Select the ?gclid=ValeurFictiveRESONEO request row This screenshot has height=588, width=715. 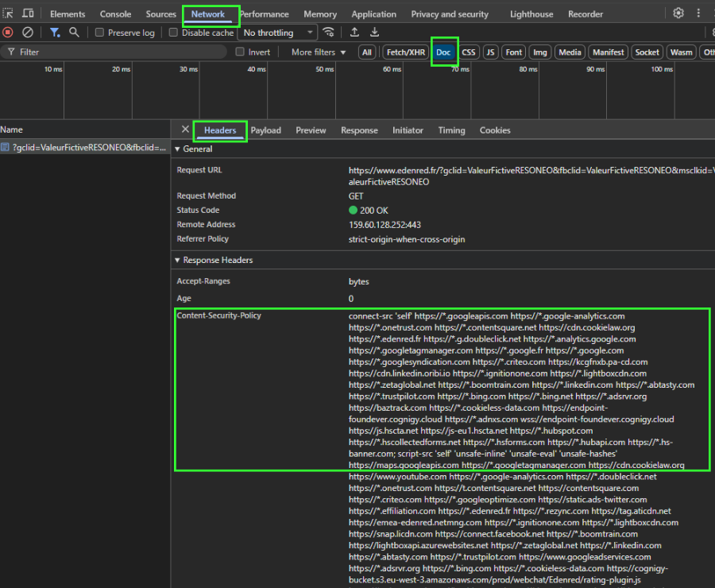(x=85, y=147)
